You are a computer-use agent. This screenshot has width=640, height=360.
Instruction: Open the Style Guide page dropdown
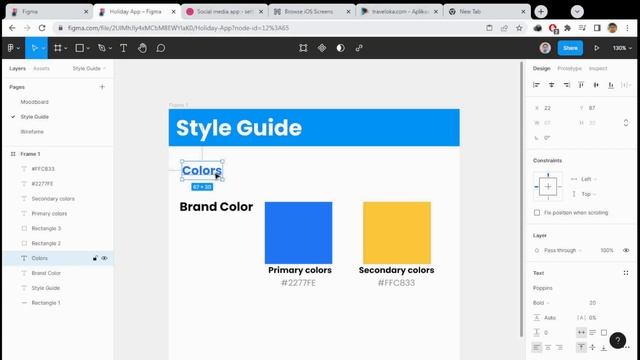coord(89,69)
